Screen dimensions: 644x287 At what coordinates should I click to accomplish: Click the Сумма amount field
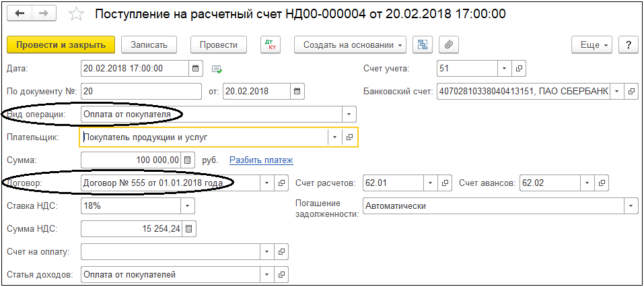[x=131, y=160]
